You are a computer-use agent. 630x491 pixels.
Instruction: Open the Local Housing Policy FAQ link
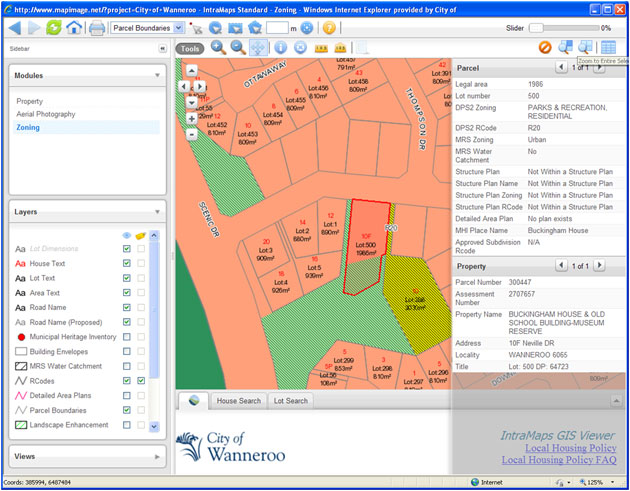[559, 460]
